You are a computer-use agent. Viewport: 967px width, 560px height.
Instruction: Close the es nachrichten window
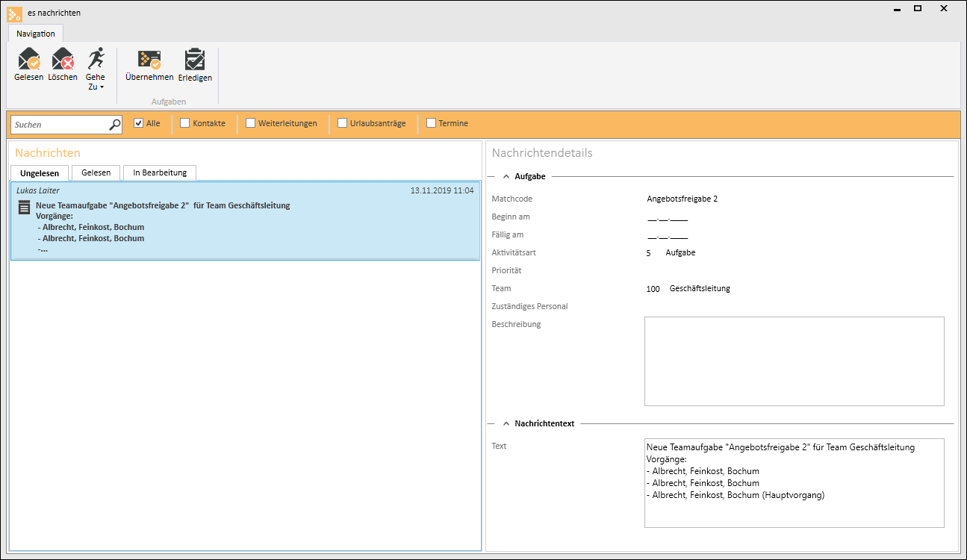(944, 9)
